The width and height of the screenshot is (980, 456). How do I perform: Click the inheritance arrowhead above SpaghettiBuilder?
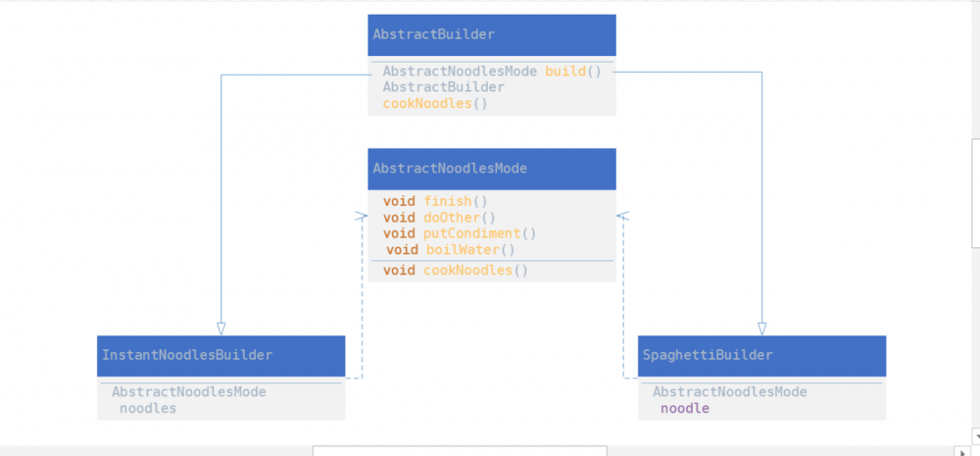[x=761, y=329]
